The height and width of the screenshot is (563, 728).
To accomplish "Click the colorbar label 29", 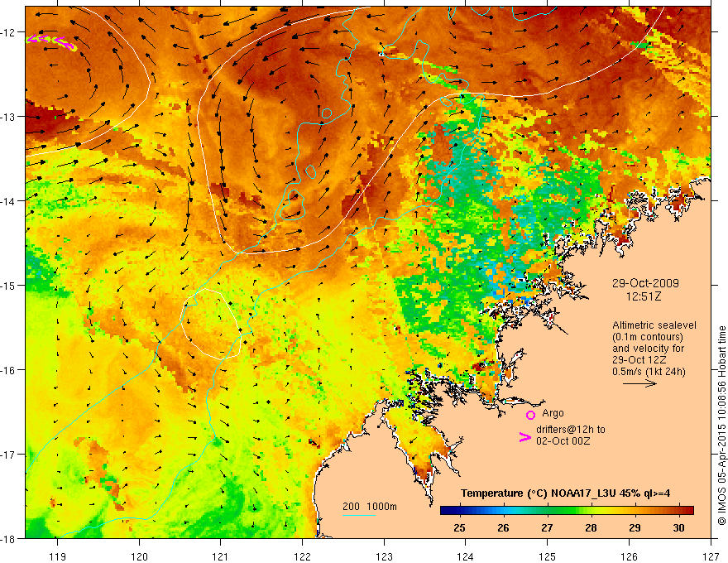I will (635, 527).
